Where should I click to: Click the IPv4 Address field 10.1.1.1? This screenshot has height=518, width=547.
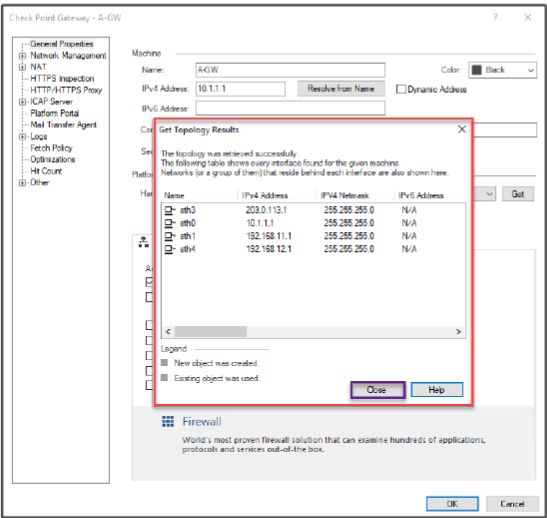[x=240, y=89]
